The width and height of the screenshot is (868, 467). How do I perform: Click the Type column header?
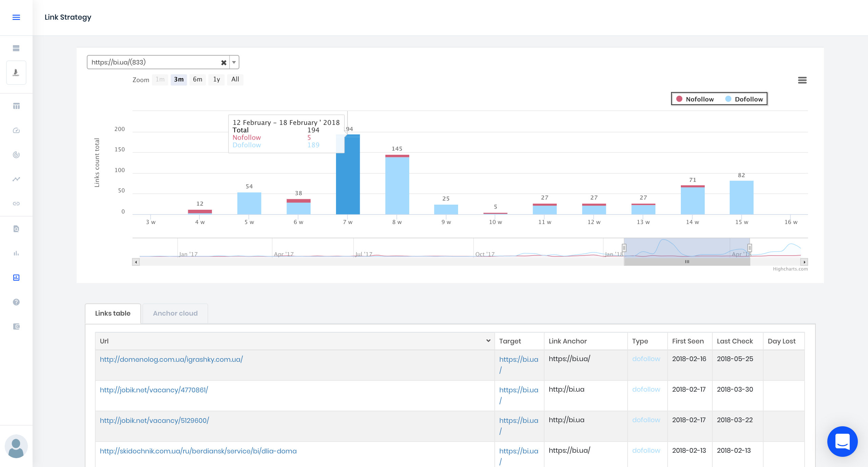coord(647,341)
